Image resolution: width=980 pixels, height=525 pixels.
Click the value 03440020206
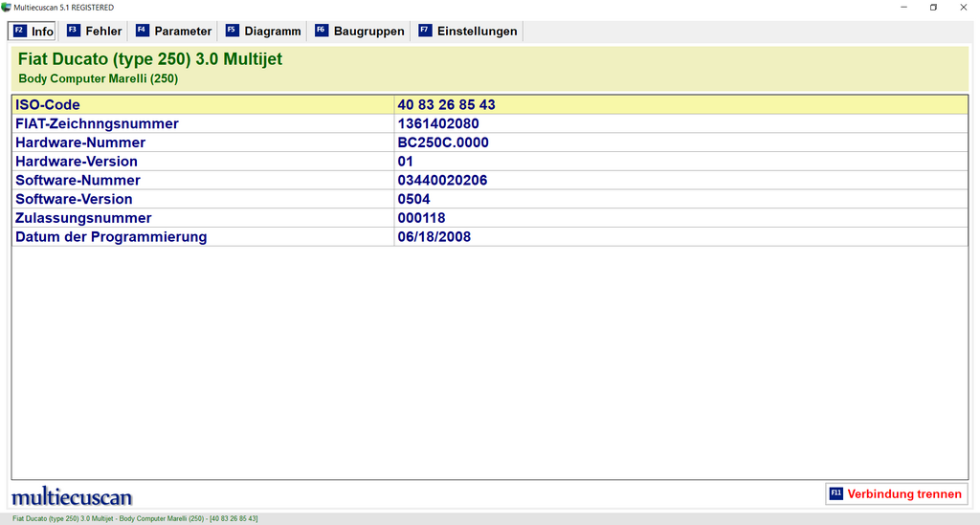[x=442, y=180]
